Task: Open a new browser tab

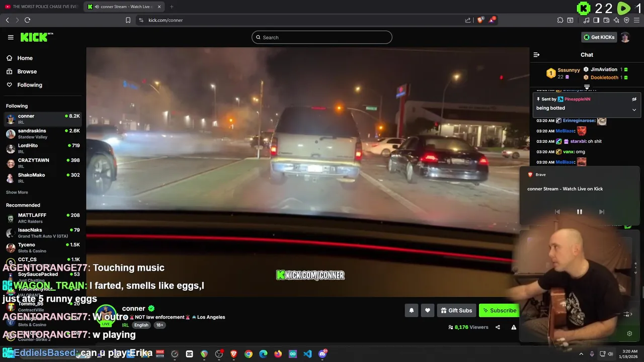Action: tap(172, 7)
